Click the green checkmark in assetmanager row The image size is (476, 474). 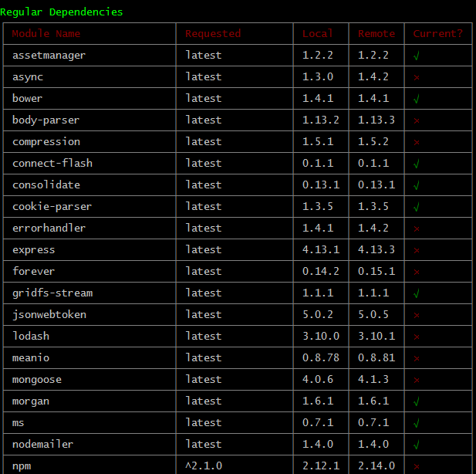pos(417,56)
